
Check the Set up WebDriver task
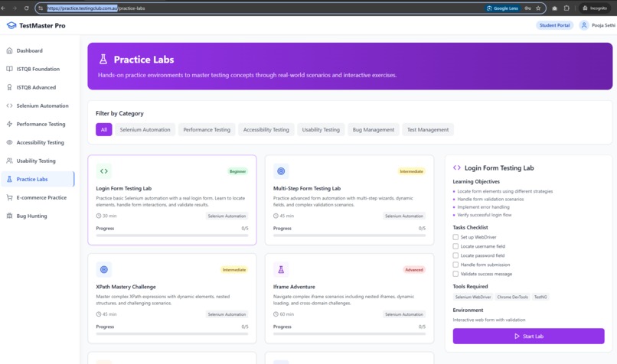coord(455,237)
